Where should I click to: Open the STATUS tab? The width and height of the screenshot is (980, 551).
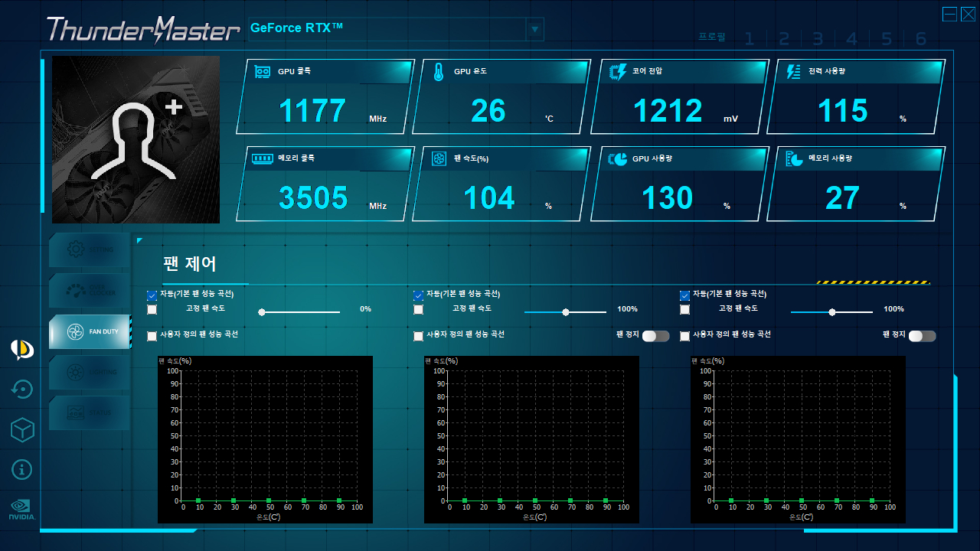click(x=89, y=412)
